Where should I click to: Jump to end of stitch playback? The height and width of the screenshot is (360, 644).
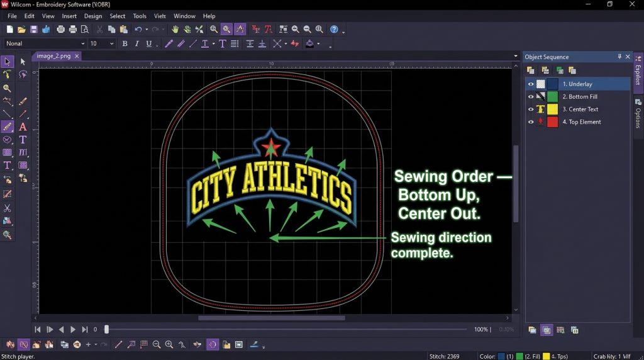[x=85, y=329]
